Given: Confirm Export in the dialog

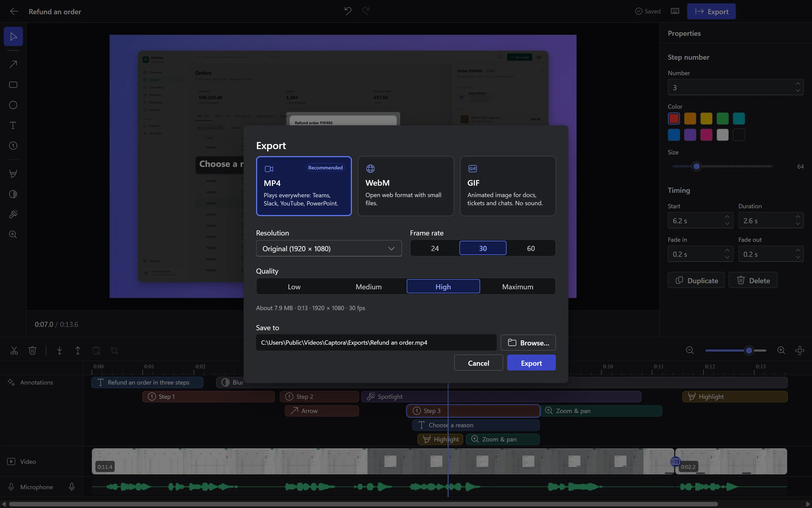Looking at the screenshot, I should (531, 363).
